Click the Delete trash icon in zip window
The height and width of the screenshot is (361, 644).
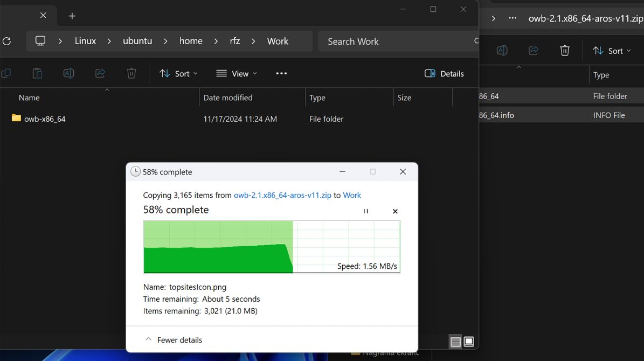[565, 51]
